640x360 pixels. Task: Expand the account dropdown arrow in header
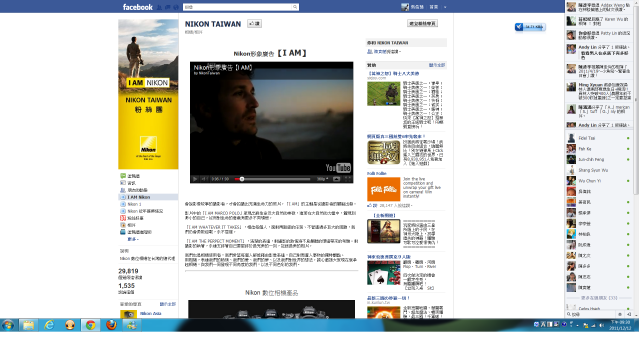(445, 7)
